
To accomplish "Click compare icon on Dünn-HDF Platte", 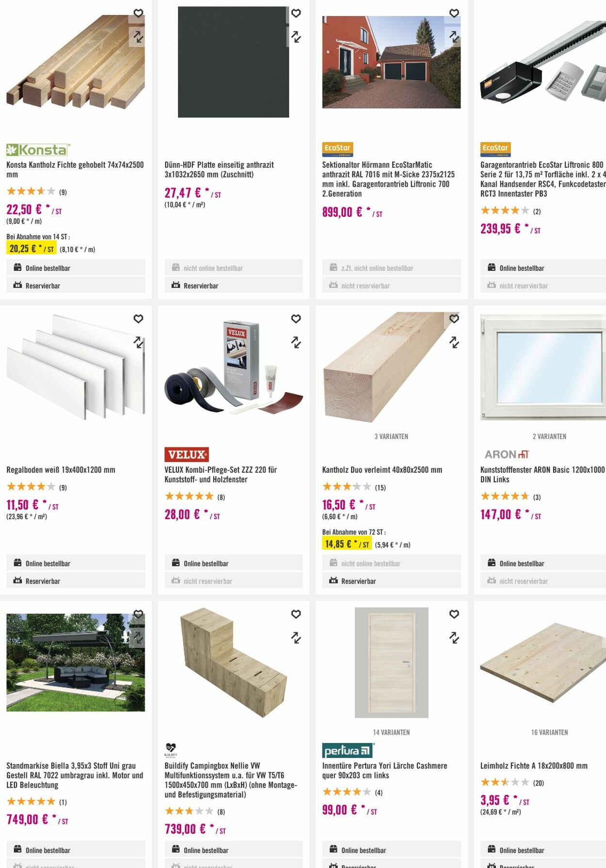I will tap(296, 36).
